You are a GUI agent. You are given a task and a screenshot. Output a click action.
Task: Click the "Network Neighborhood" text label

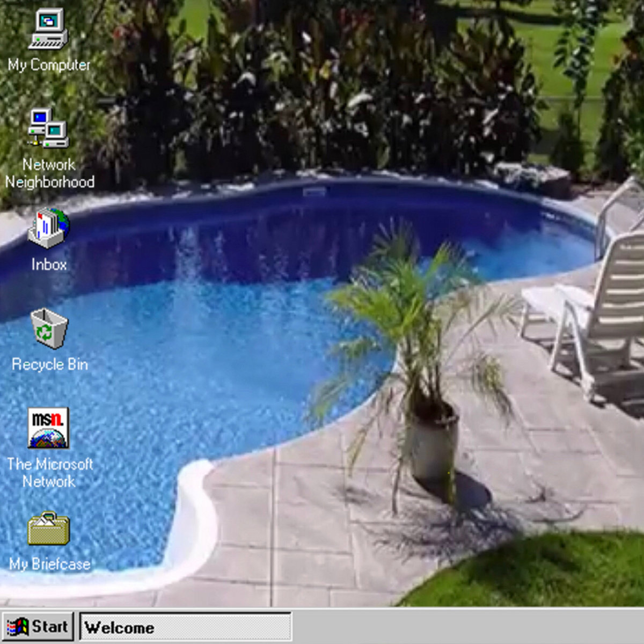point(49,173)
